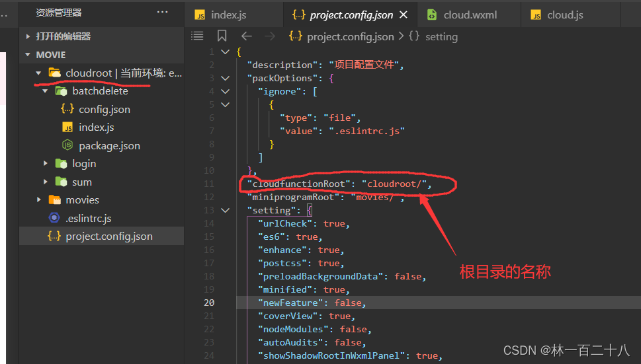This screenshot has height=364, width=641.
Task: Select the project.config.json editor tab
Action: coord(351,15)
